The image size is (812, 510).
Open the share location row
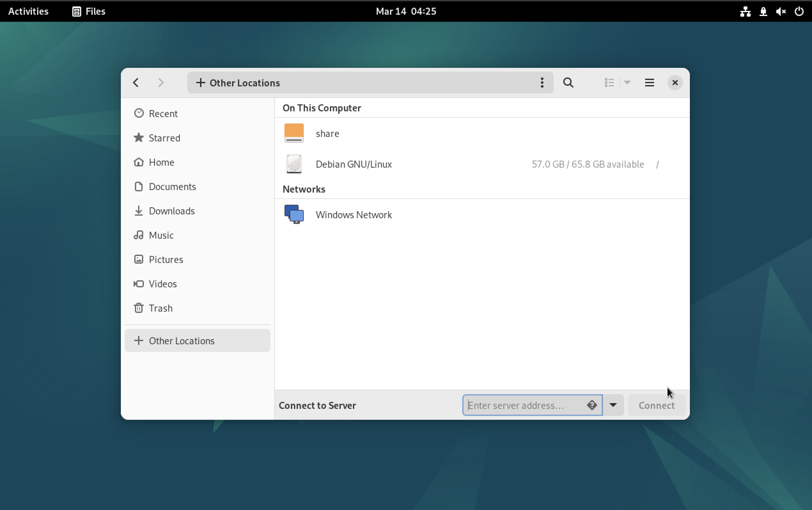(x=482, y=133)
